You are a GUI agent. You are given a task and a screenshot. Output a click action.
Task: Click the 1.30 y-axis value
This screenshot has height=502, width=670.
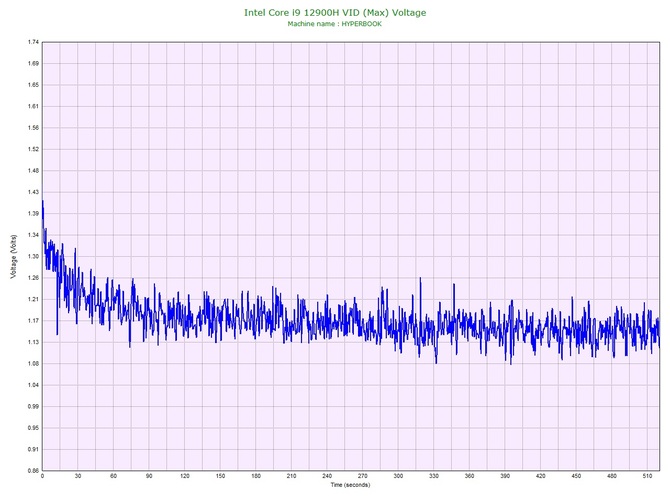33,256
